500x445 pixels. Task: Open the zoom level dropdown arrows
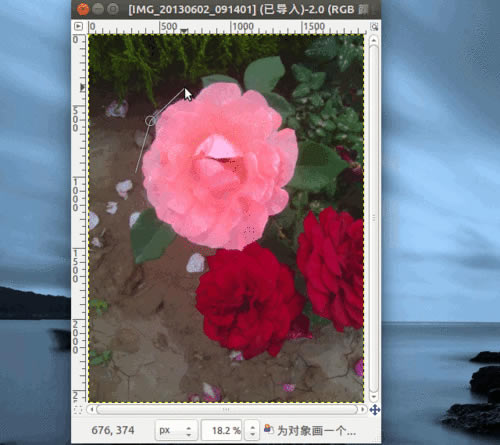pyautogui.click(x=252, y=430)
